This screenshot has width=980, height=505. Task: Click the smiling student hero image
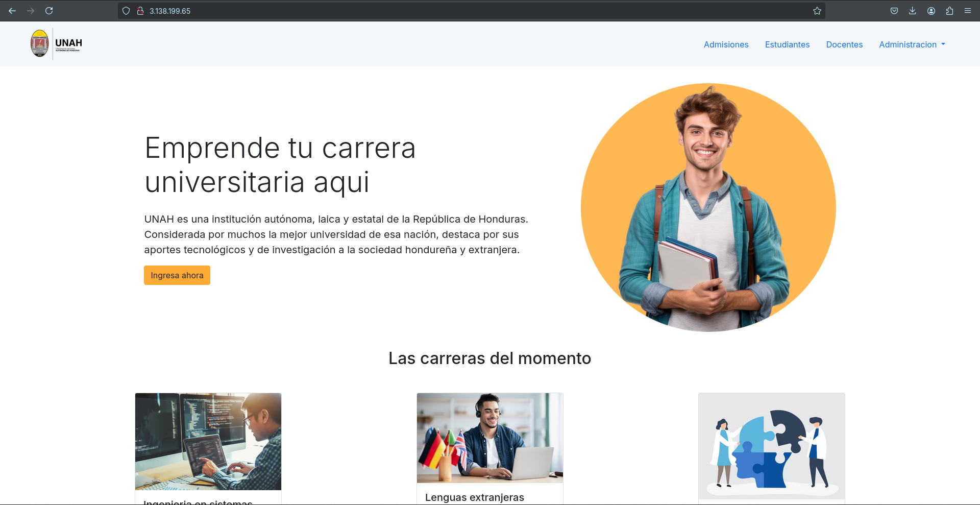tap(708, 208)
